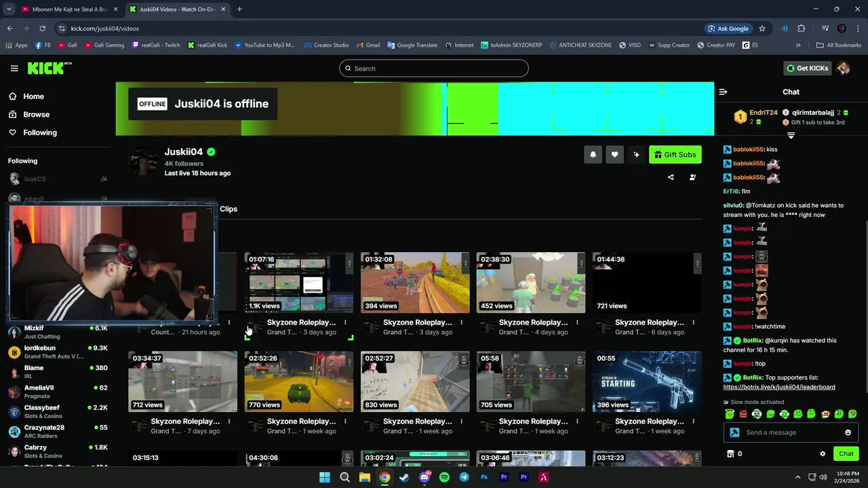Share the Juskii04 channel
This screenshot has height=488, width=868.
pos(671,178)
